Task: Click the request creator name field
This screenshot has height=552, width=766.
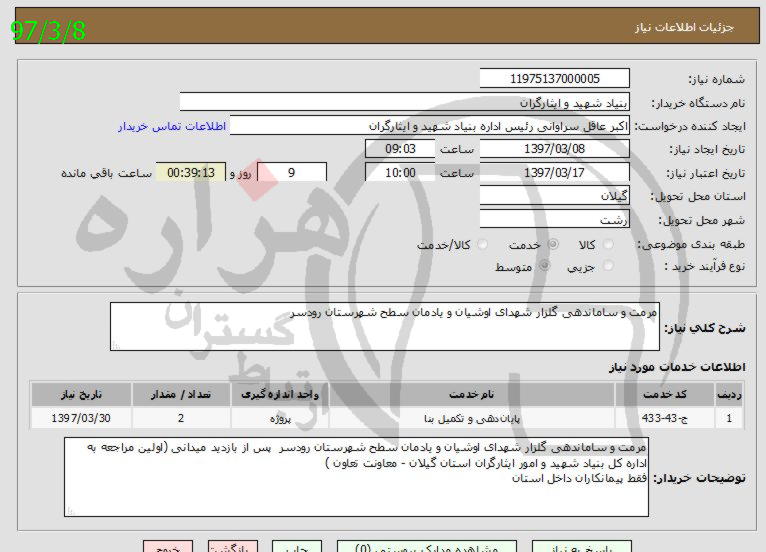Action: coord(430,126)
